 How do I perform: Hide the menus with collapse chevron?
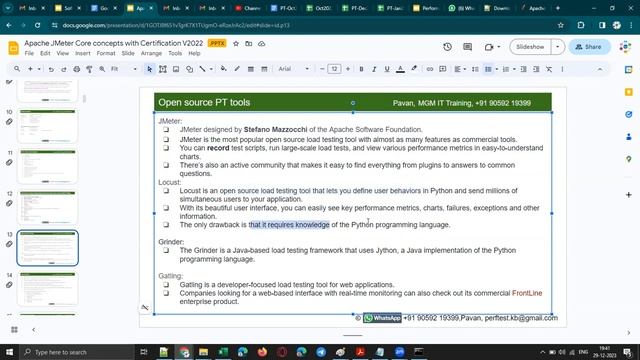pyautogui.click(x=600, y=69)
